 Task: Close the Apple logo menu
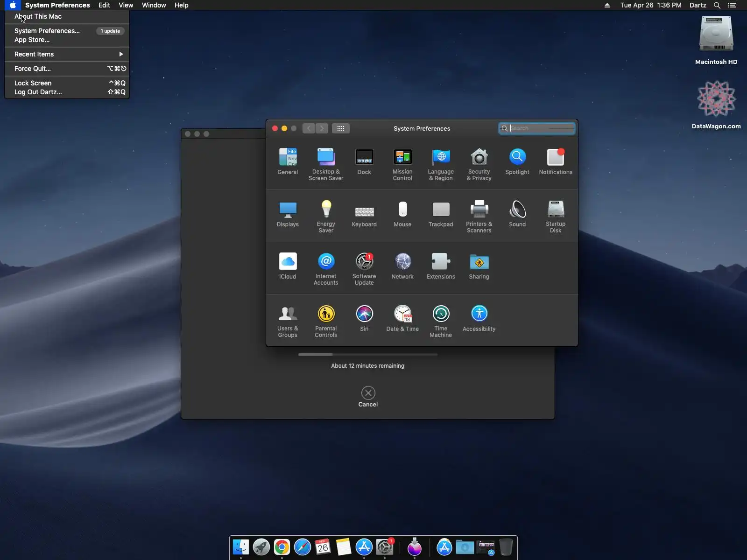click(x=13, y=5)
